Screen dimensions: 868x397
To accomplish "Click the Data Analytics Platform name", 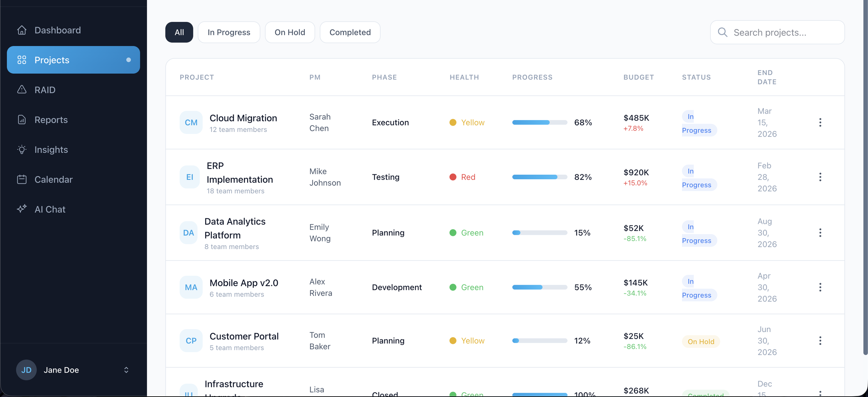I will click(x=235, y=228).
